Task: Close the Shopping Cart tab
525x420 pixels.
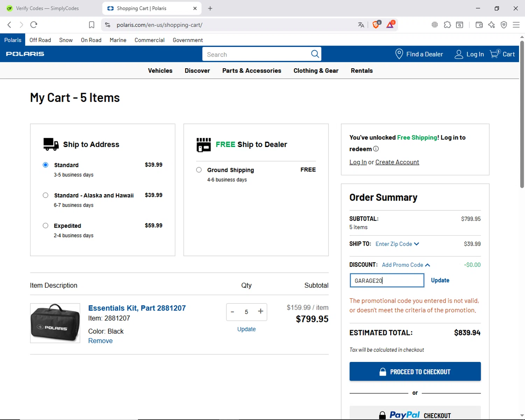Action: (195, 8)
